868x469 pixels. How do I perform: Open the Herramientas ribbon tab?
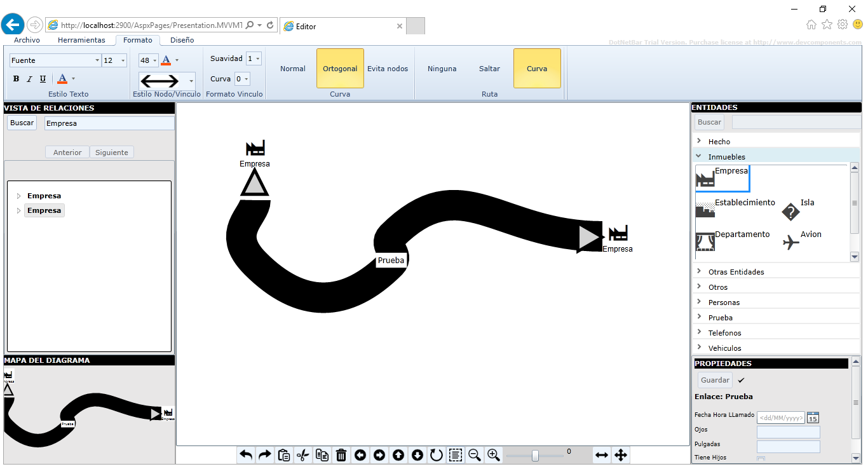point(81,40)
